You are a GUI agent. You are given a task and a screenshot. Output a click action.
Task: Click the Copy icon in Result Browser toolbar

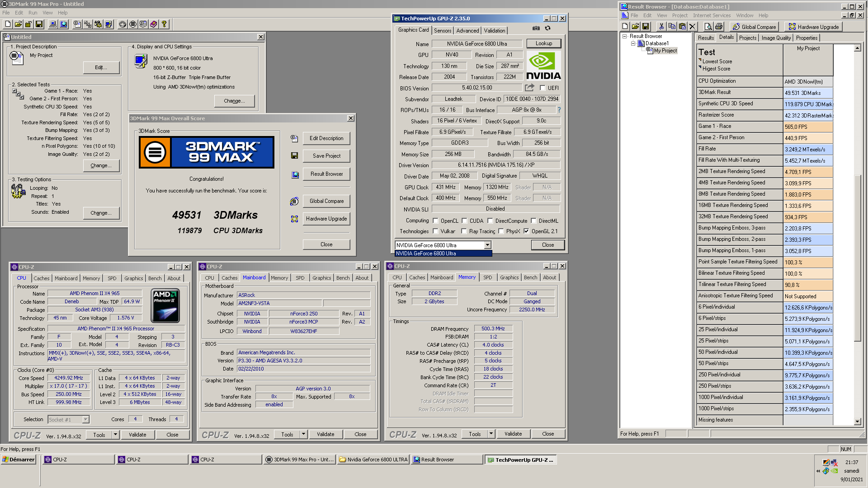(672, 27)
